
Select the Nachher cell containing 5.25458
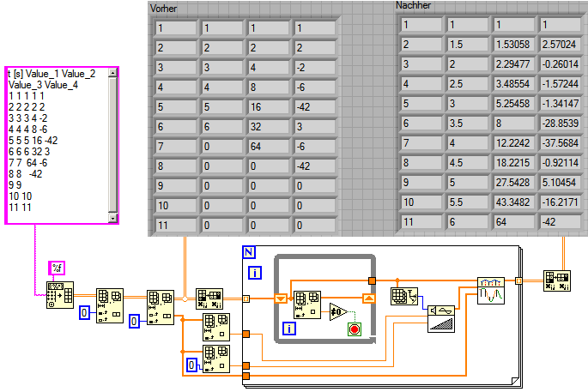click(x=514, y=104)
